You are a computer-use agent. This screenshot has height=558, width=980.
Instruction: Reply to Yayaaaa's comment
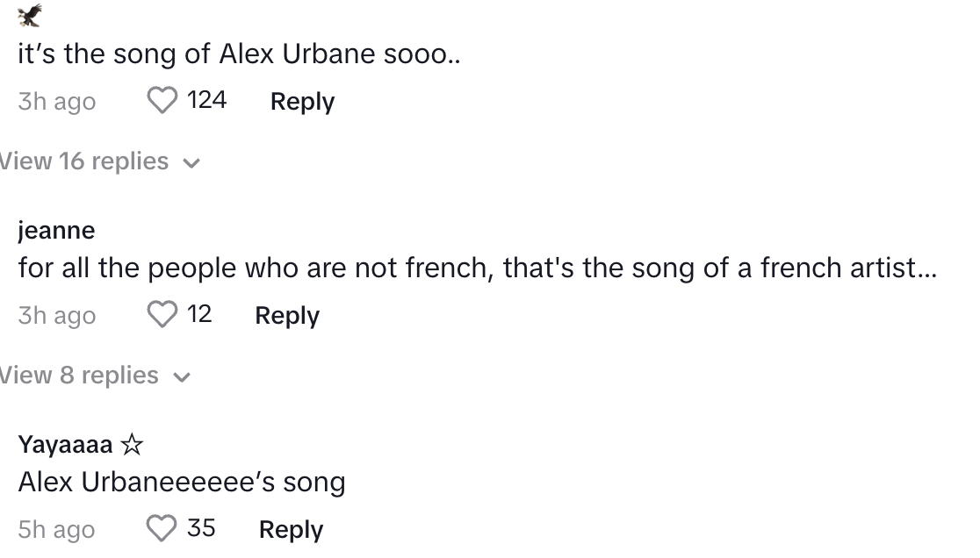point(290,529)
